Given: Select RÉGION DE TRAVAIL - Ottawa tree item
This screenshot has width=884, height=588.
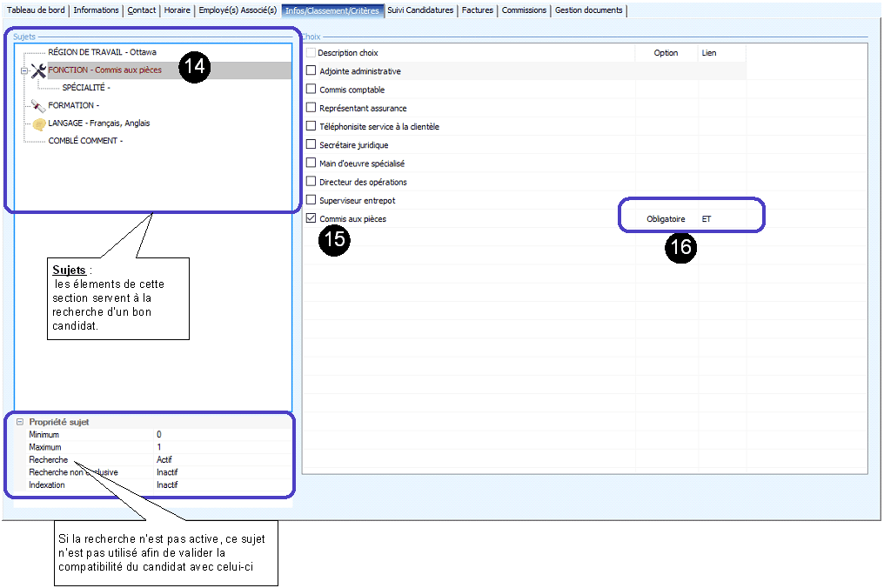Looking at the screenshot, I should (102, 52).
